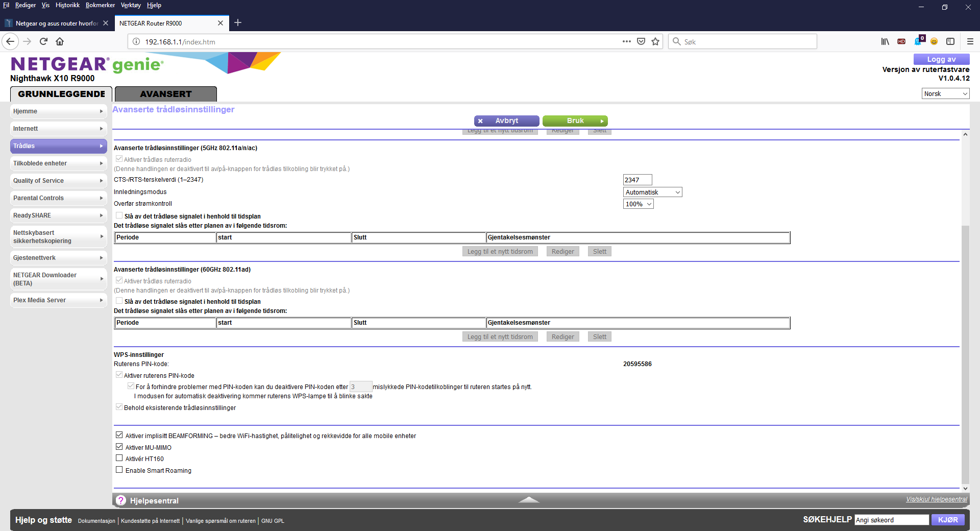Open the Norsk language dropdown
Screen dimensions: 980x531
pos(946,93)
